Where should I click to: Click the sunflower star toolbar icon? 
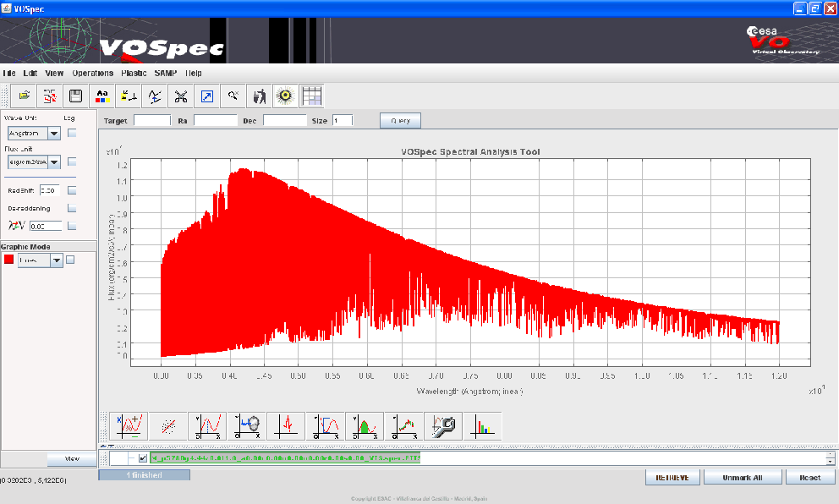click(286, 96)
